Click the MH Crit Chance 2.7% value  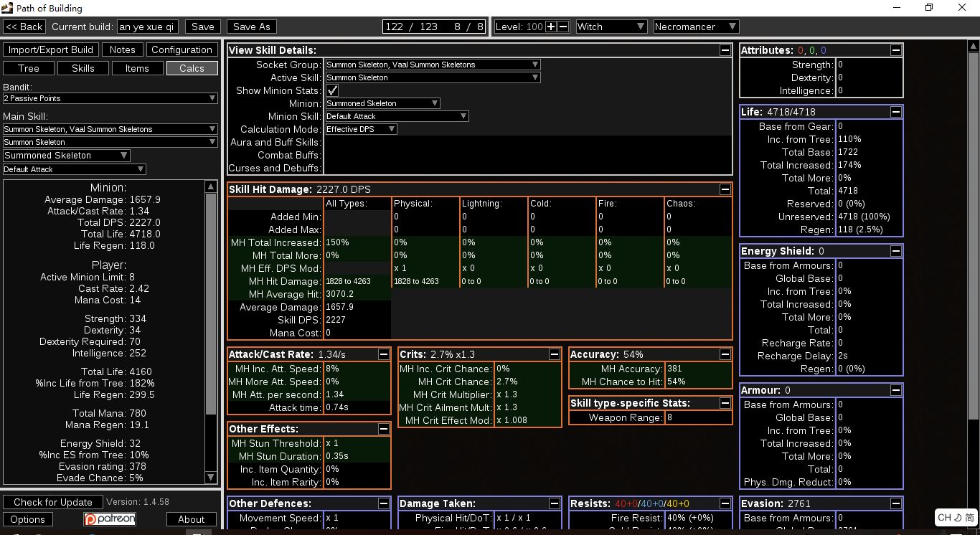pos(507,382)
